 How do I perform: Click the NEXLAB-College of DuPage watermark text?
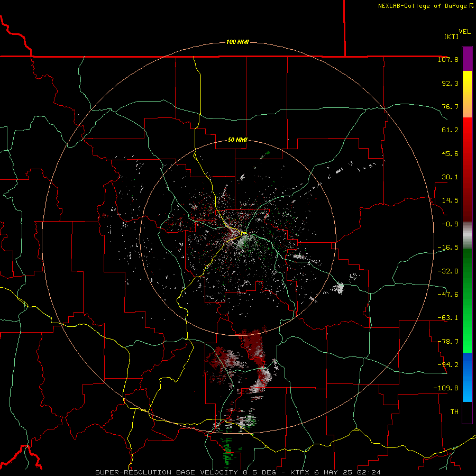(x=425, y=6)
